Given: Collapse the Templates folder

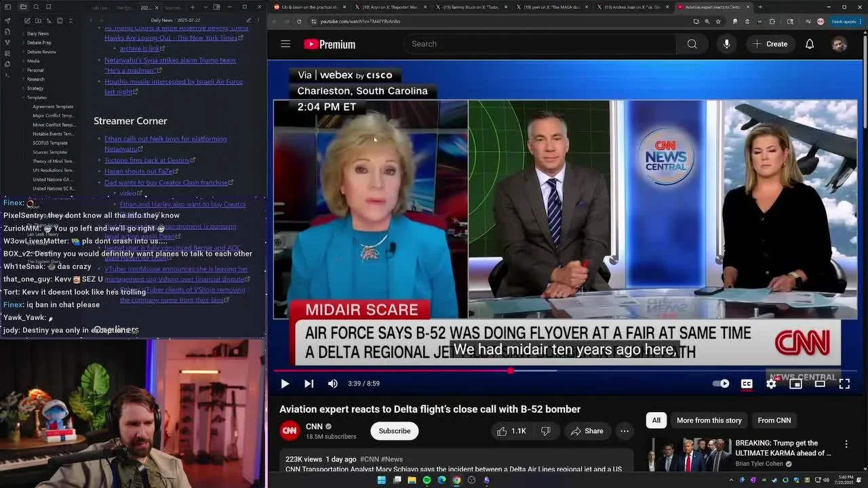Looking at the screenshot, I should 37,98.
